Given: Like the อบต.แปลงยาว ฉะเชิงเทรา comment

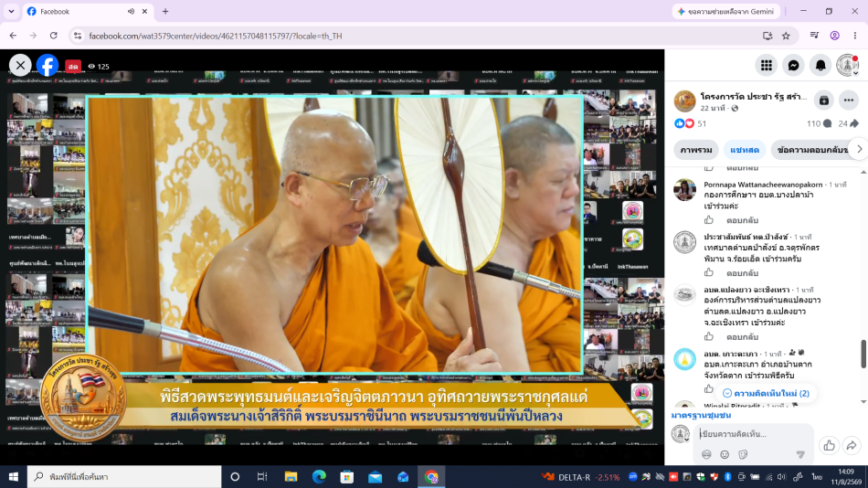Looking at the screenshot, I should click(x=709, y=336).
